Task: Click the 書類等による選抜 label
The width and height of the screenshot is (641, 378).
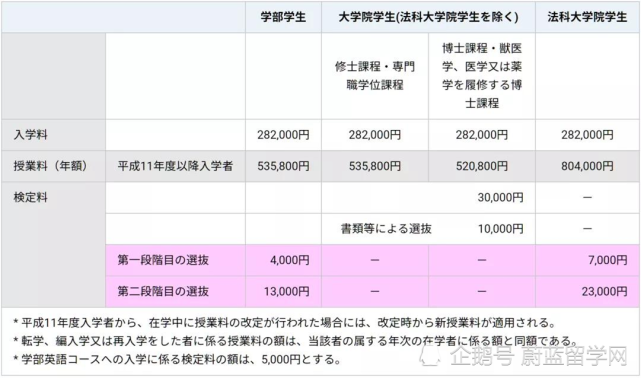Action: pos(386,229)
